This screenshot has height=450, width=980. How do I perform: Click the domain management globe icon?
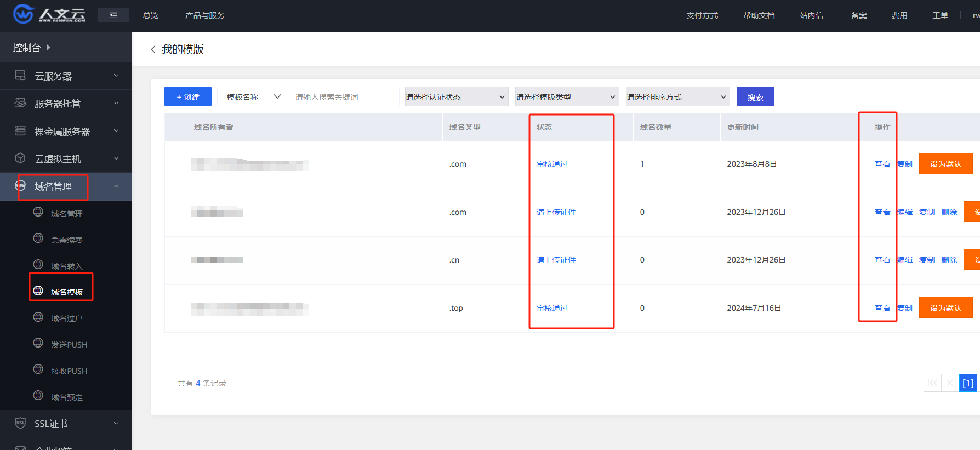coord(20,186)
